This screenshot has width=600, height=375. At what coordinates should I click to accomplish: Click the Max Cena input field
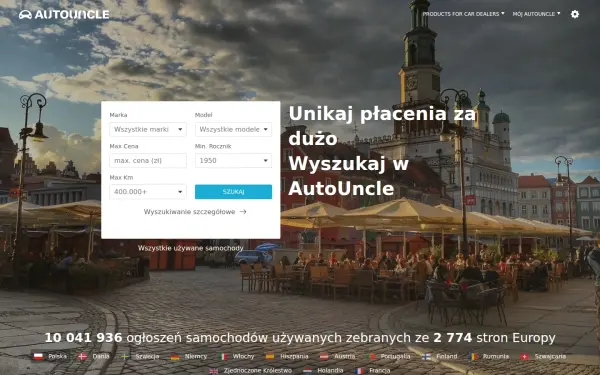coord(148,161)
